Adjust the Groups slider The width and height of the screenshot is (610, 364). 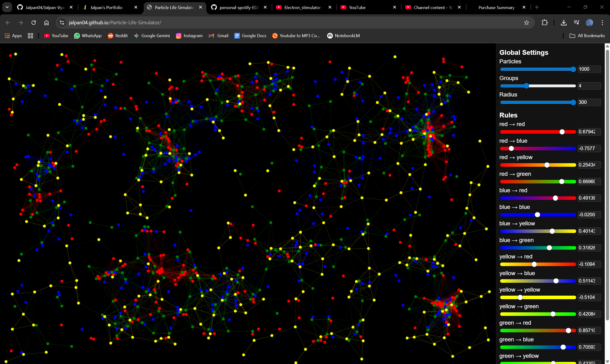click(538, 86)
